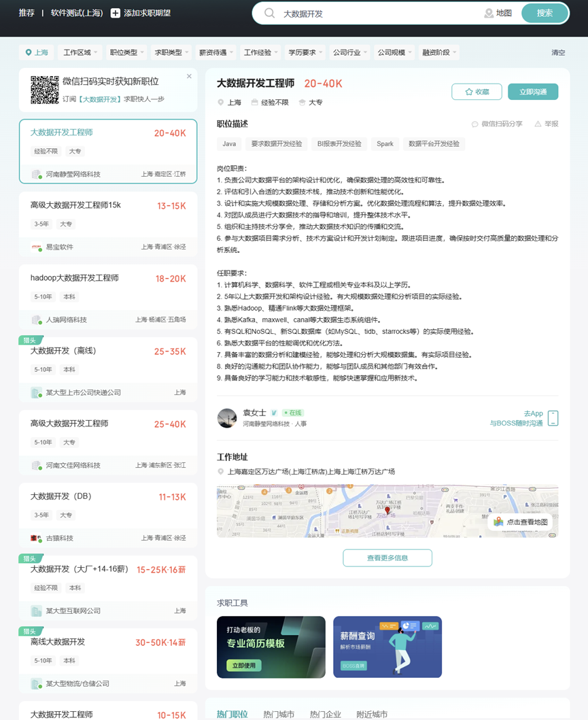Click 清空 to clear filters

click(x=558, y=52)
